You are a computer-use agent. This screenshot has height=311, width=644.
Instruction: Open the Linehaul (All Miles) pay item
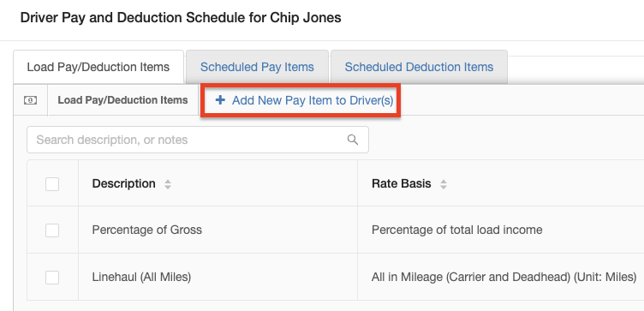point(141,278)
